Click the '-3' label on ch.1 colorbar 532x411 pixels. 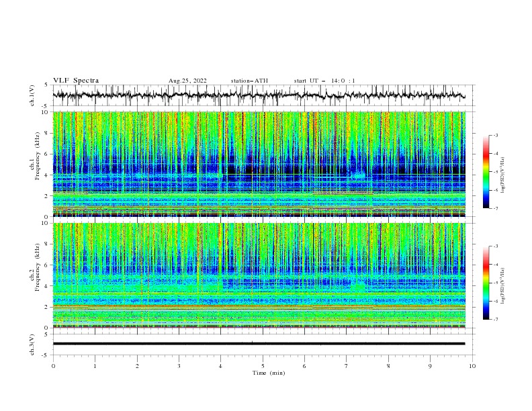(x=495, y=135)
